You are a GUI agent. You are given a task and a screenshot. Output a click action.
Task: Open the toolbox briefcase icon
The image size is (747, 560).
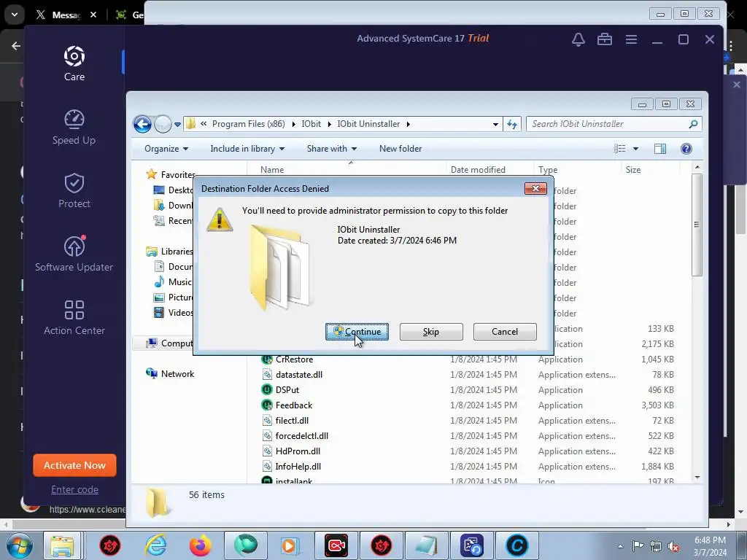(605, 39)
